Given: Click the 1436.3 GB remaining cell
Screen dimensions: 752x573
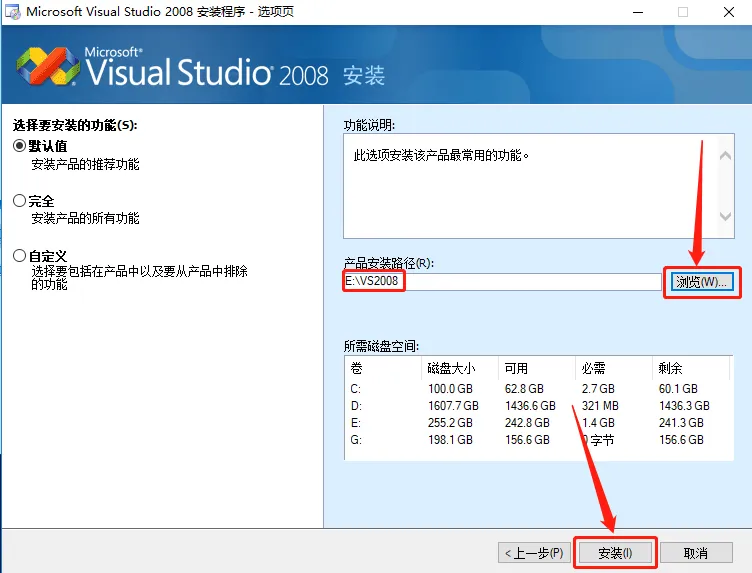Looking at the screenshot, I should (x=684, y=406).
